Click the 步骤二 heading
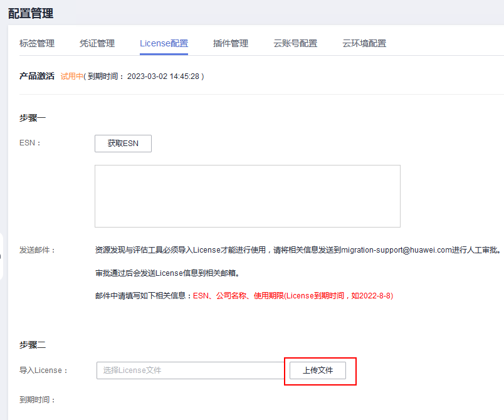Screen dimensions: 504x420 [x=33, y=345]
